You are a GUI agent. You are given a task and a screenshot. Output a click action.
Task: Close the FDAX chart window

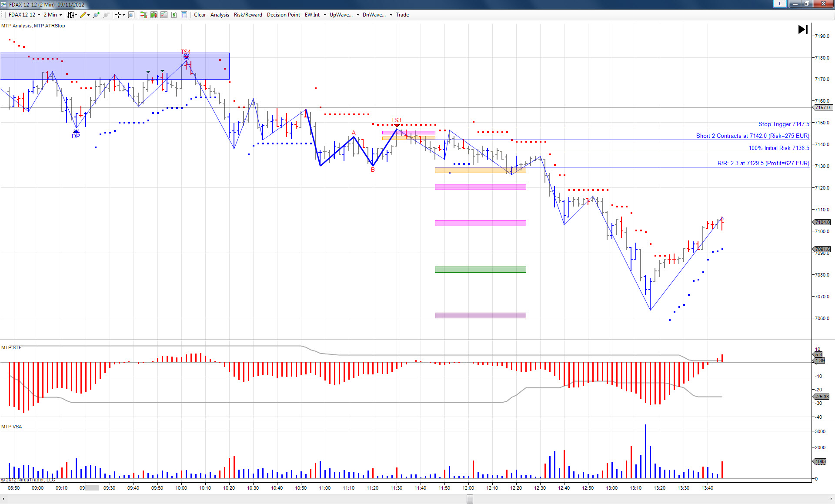(x=823, y=3)
